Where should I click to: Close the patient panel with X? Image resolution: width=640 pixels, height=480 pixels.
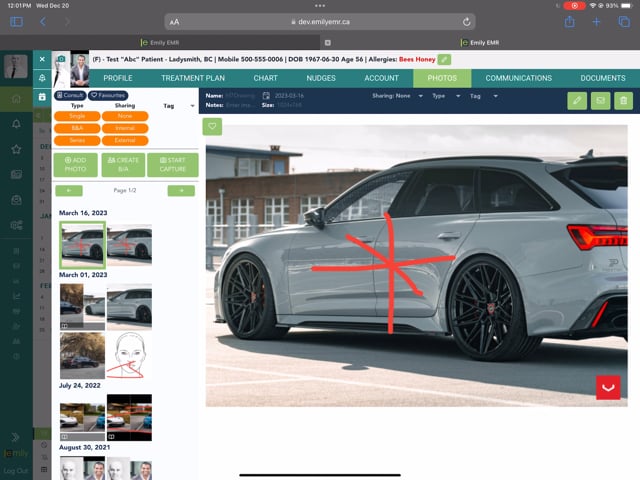(x=42, y=60)
